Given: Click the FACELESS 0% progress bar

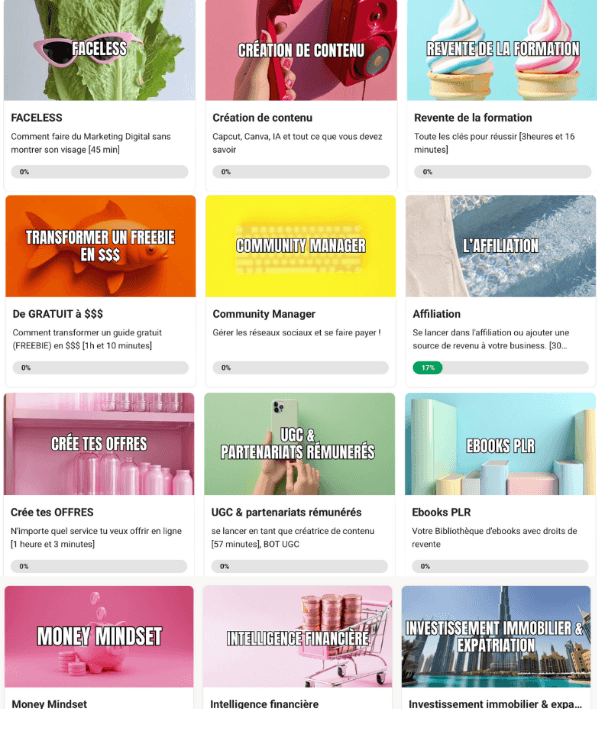Looking at the screenshot, I should coord(99,172).
